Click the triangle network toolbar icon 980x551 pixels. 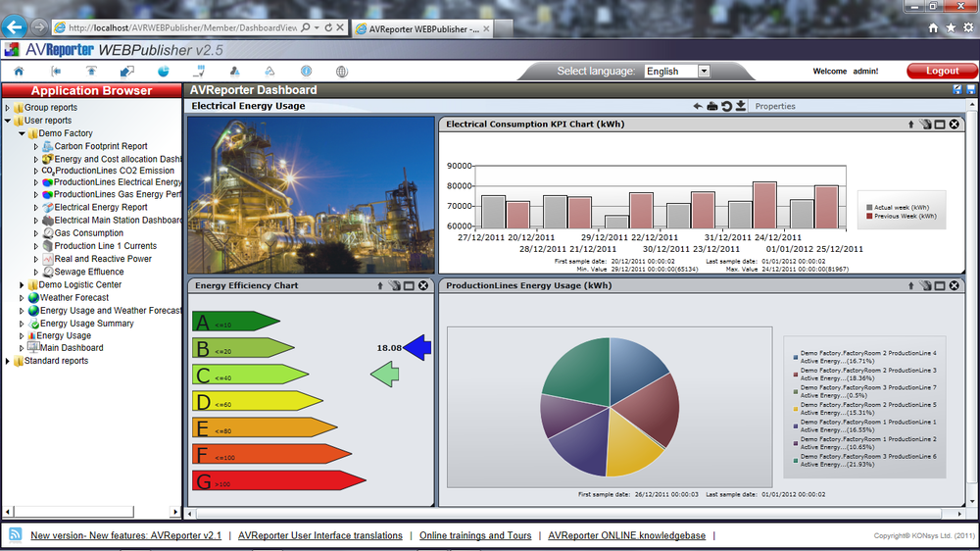tap(269, 72)
